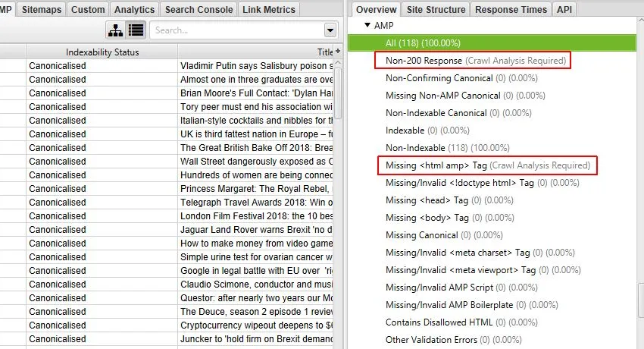Open the Site Structure tab
Screen dimensions: 644x349
(436, 9)
